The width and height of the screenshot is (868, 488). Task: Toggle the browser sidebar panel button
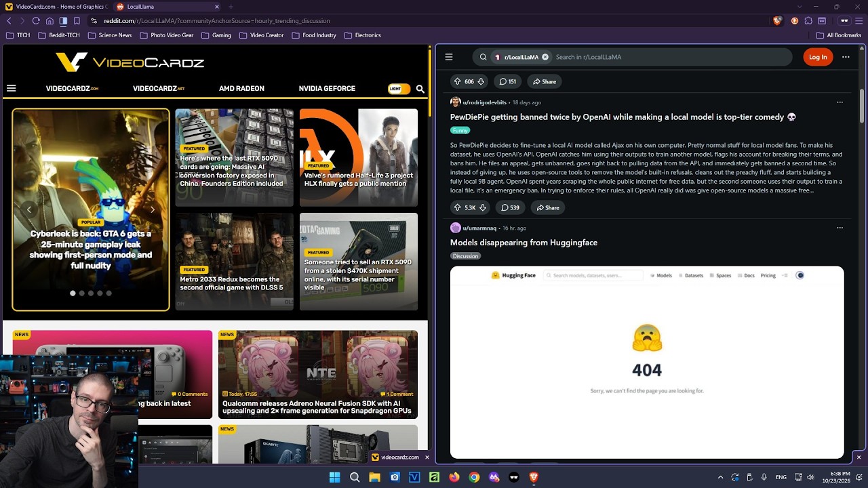(63, 21)
